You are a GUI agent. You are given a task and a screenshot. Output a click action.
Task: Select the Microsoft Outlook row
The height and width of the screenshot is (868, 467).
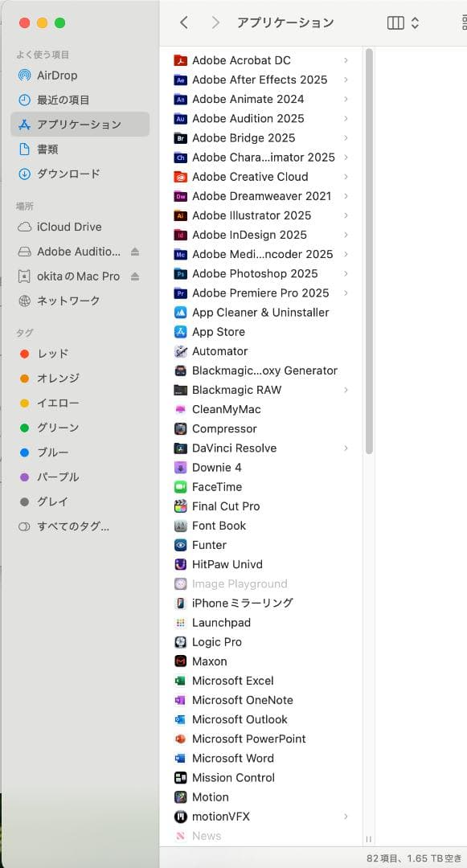coord(262,719)
